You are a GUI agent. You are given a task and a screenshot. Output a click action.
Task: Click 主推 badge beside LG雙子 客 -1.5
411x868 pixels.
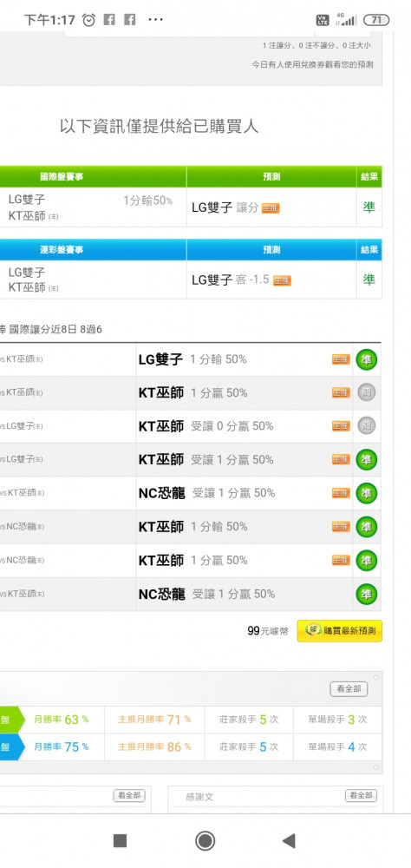click(282, 280)
